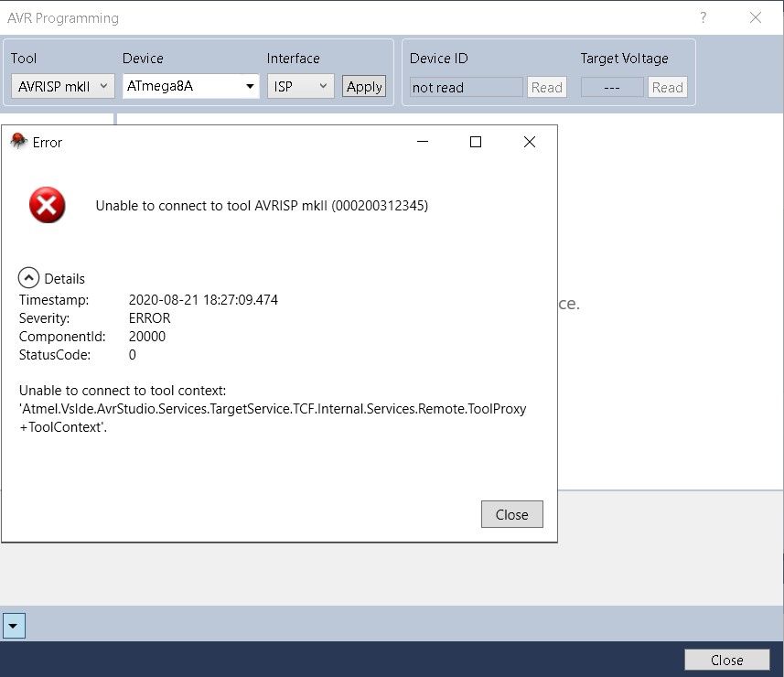Click the ComponentId value 20000

(x=147, y=337)
